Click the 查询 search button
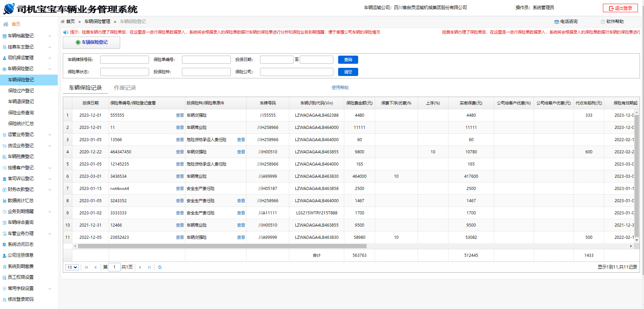This screenshot has height=309, width=644. (x=348, y=60)
